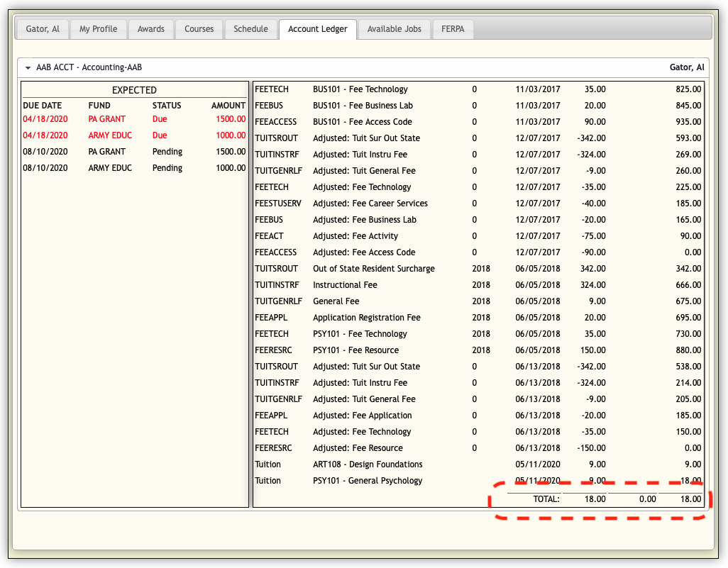Image resolution: width=728 pixels, height=568 pixels.
Task: Select the 08/10/2020 ARMY EDUC pending row
Action: pyautogui.click(x=134, y=168)
